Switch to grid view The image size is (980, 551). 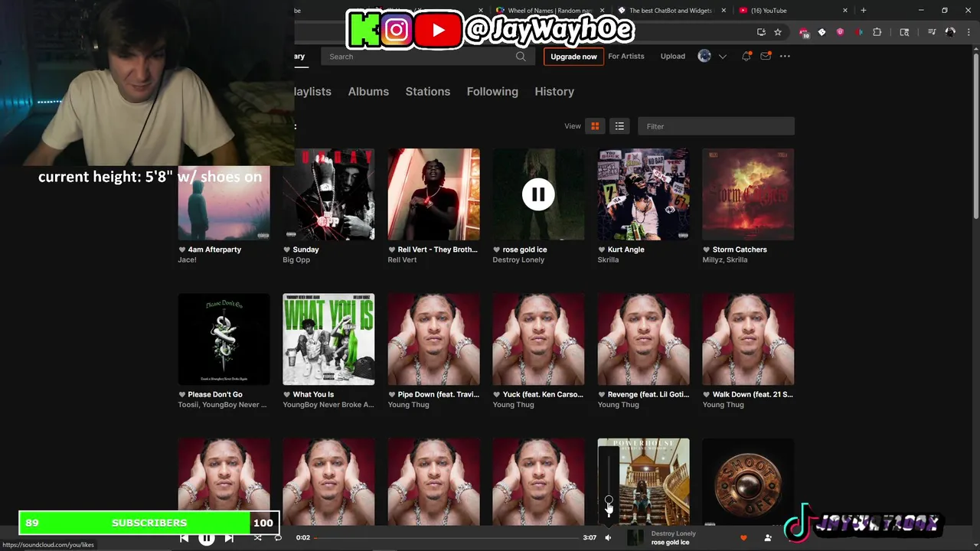(595, 126)
